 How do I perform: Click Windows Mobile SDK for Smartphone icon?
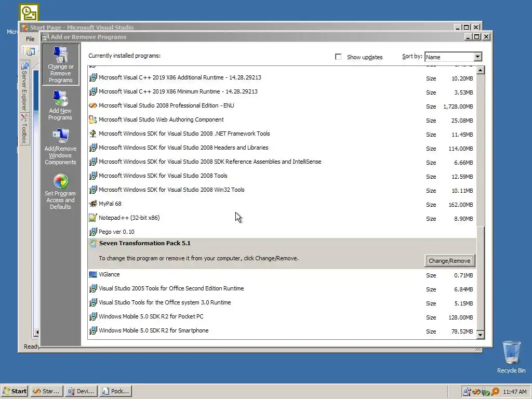click(92, 330)
